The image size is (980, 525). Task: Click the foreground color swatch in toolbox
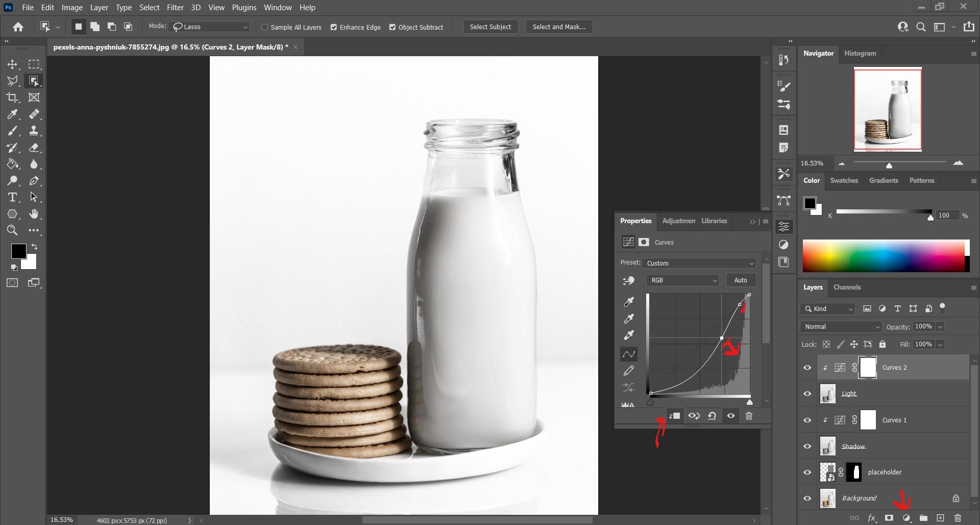click(x=19, y=251)
